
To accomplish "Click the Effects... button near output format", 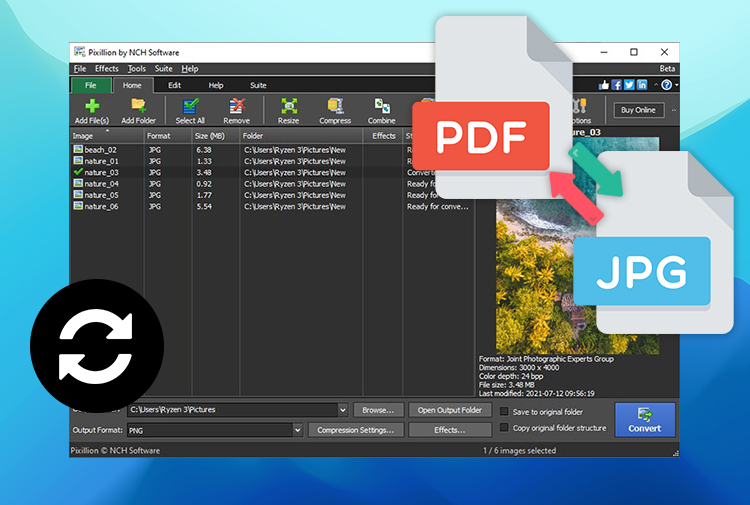I will coord(450,430).
